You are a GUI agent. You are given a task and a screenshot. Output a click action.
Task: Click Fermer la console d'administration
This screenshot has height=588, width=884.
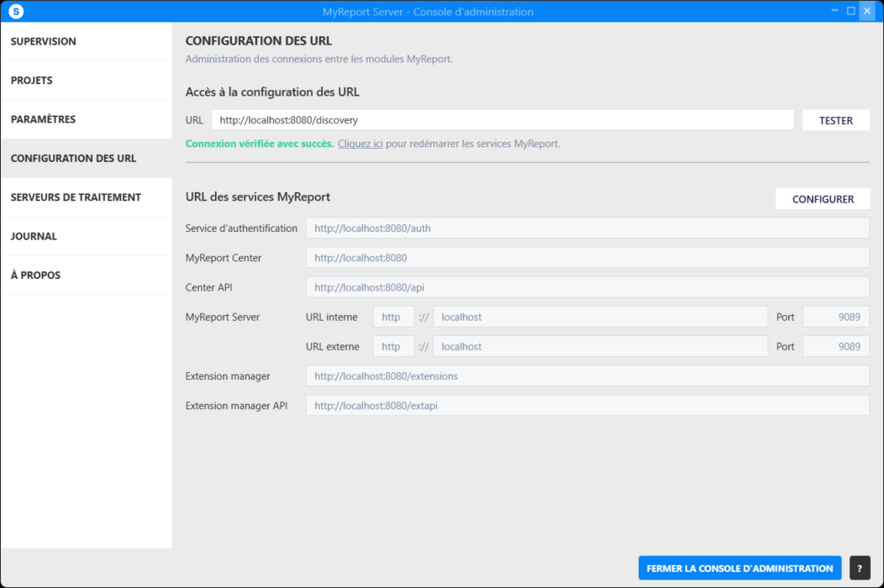(x=739, y=569)
